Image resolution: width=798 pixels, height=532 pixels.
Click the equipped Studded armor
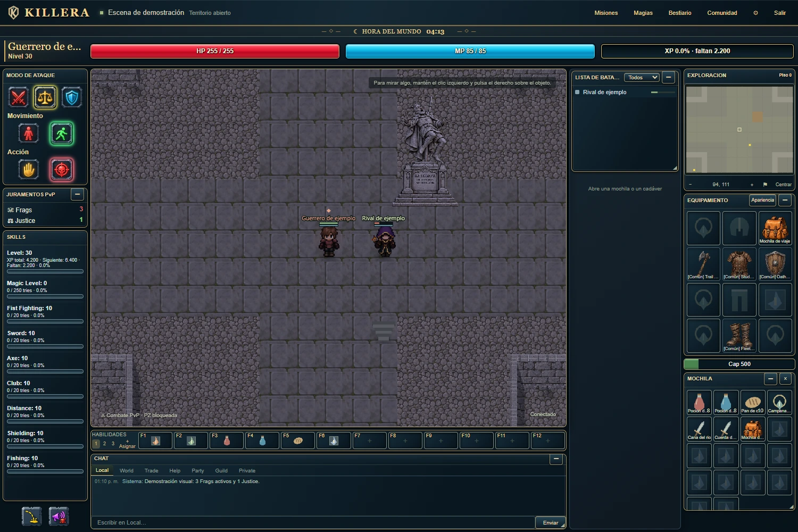[739, 264]
